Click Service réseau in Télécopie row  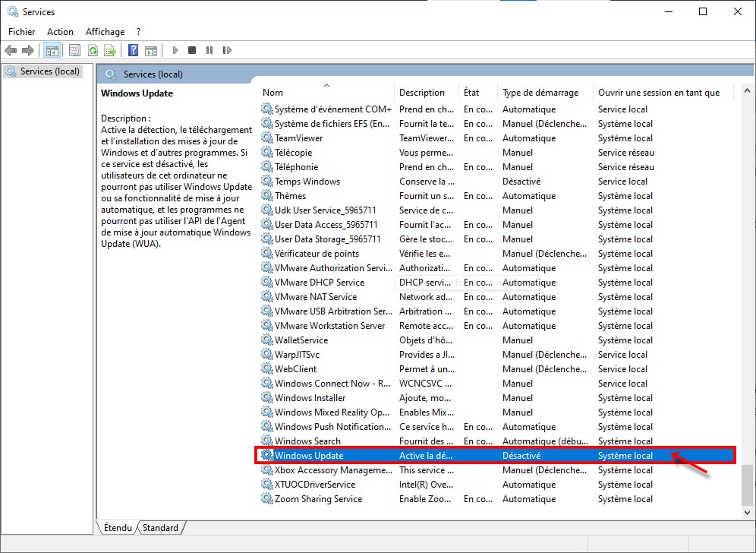click(625, 153)
